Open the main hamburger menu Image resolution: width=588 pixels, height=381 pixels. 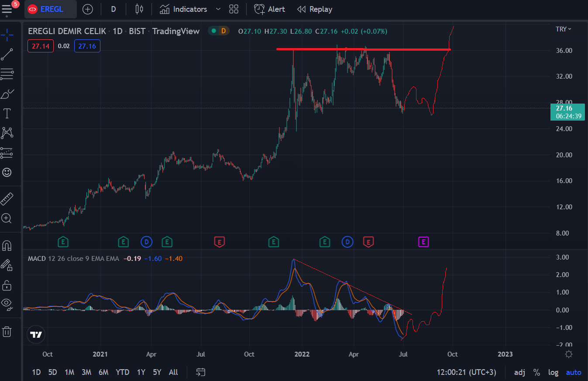tap(7, 9)
